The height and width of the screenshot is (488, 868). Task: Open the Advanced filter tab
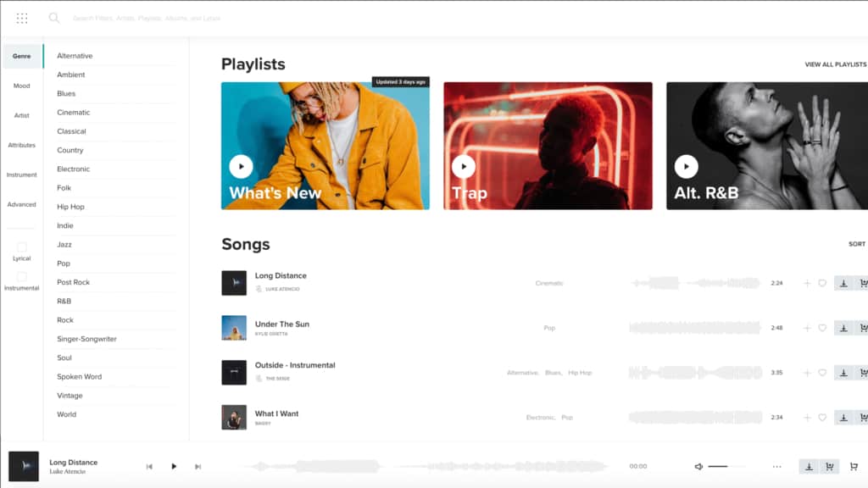pos(21,205)
